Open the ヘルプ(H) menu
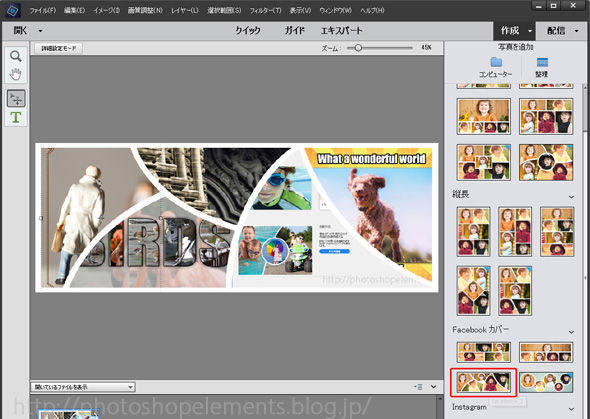Image resolution: width=590 pixels, height=419 pixels. (x=372, y=11)
